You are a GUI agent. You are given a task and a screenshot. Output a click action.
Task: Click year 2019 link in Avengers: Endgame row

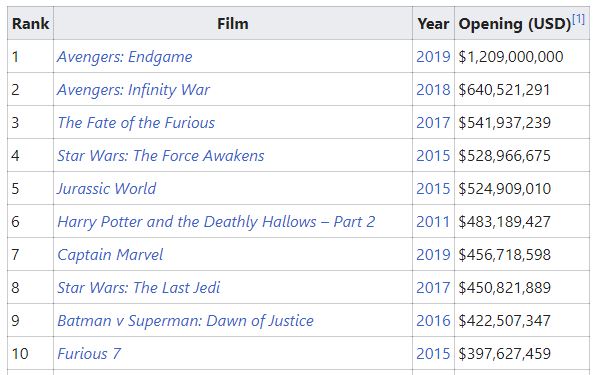click(x=433, y=57)
